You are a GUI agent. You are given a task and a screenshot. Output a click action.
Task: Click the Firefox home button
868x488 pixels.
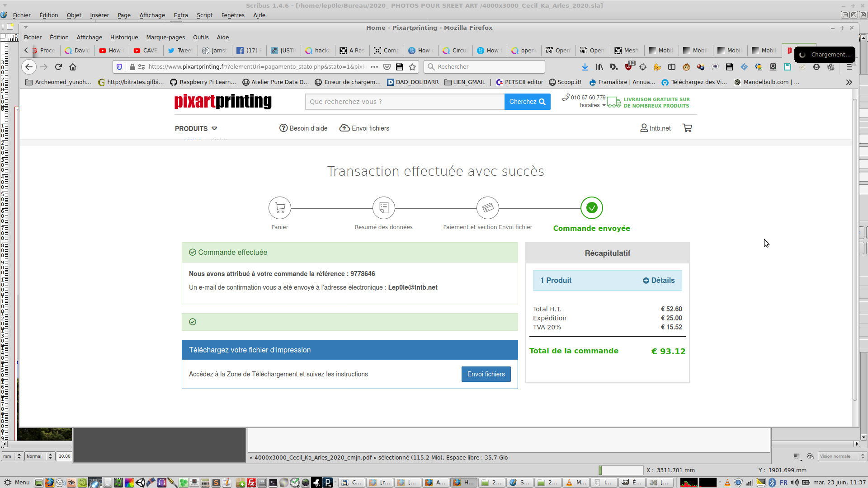pos(73,67)
